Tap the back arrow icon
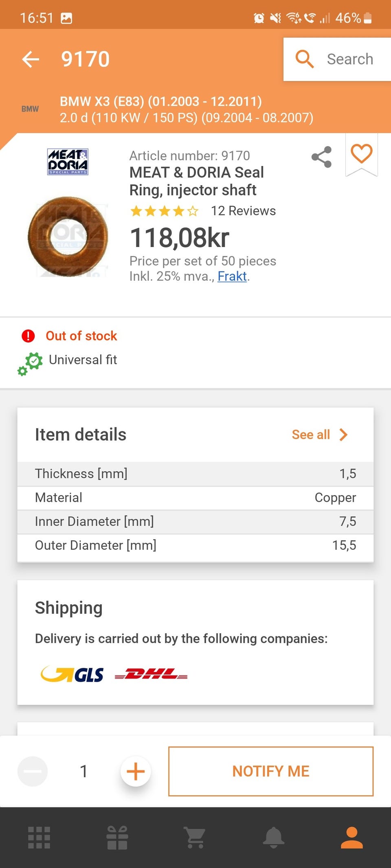The width and height of the screenshot is (391, 868). 31,59
